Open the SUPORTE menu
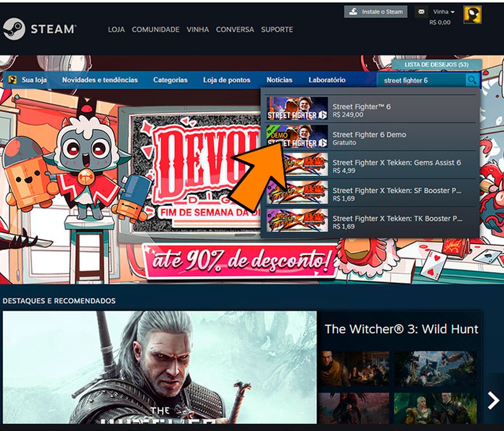504x431 pixels. pos(277,30)
